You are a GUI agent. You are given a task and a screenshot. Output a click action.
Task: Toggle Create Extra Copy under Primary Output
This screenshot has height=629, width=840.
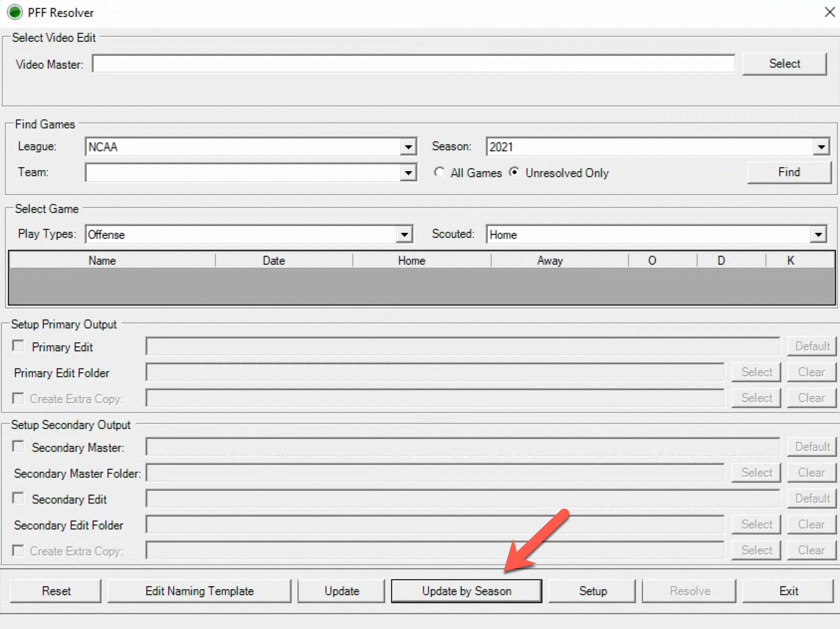click(18, 398)
